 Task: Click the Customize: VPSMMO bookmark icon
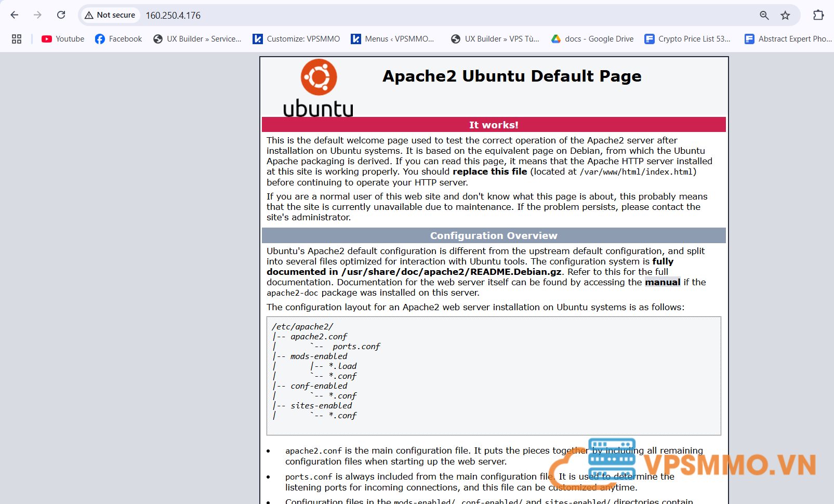258,38
